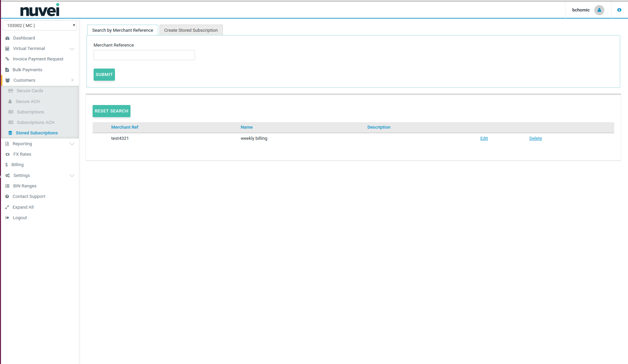Click the Logout arrow icon

(7, 218)
